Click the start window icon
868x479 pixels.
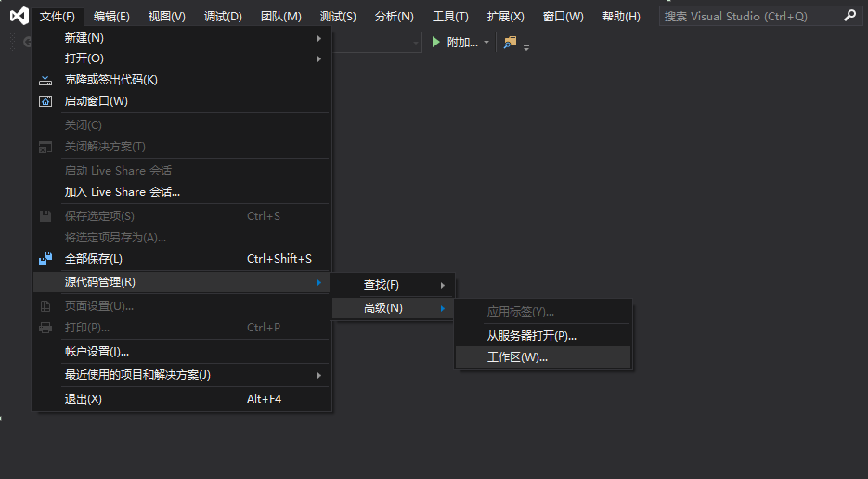click(45, 101)
